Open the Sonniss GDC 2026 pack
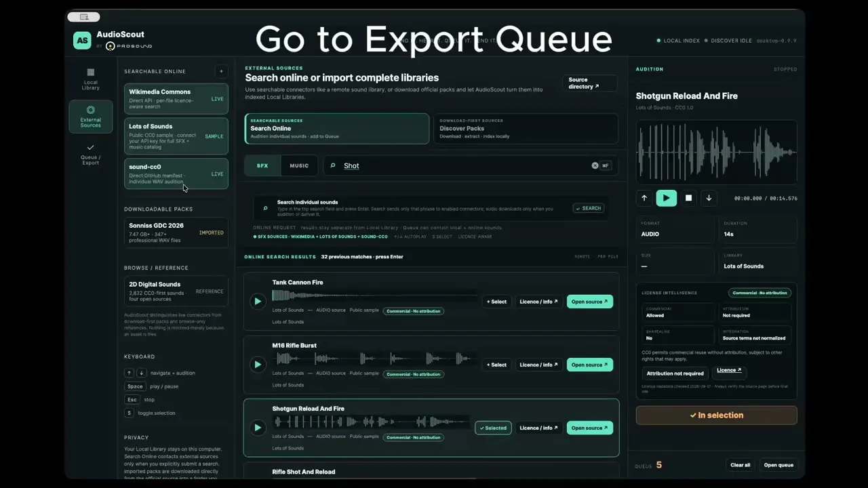 point(176,232)
